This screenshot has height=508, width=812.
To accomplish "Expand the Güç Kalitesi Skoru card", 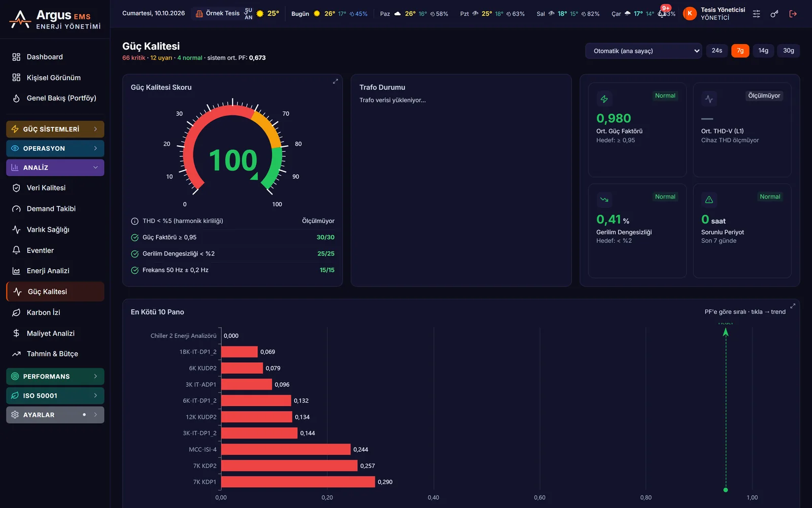I will tap(335, 81).
